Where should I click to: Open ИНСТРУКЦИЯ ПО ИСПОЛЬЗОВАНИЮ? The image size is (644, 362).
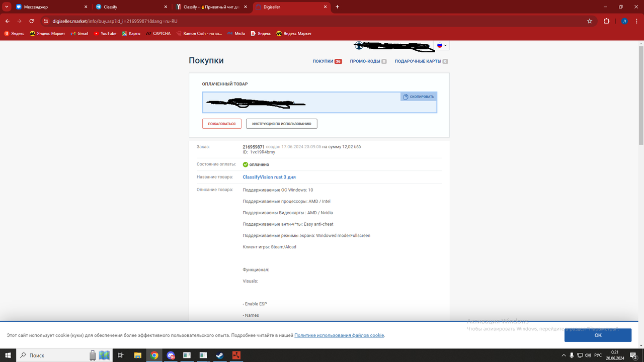282,124
